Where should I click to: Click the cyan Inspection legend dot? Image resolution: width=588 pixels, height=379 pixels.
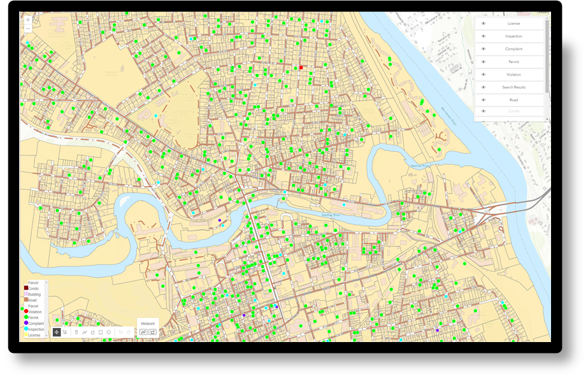26,329
